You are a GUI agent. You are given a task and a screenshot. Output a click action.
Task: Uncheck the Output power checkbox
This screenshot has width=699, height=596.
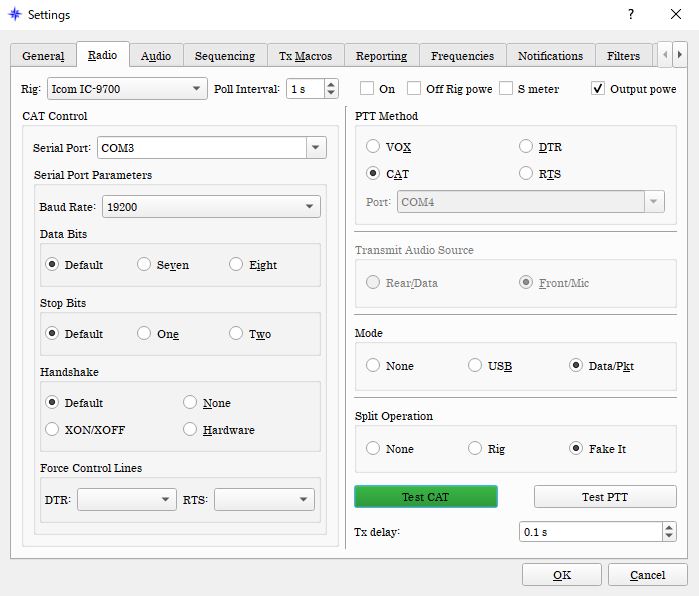coord(598,89)
